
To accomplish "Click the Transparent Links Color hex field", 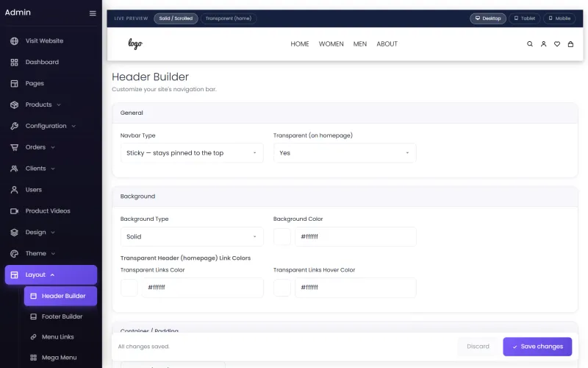I will [203, 288].
